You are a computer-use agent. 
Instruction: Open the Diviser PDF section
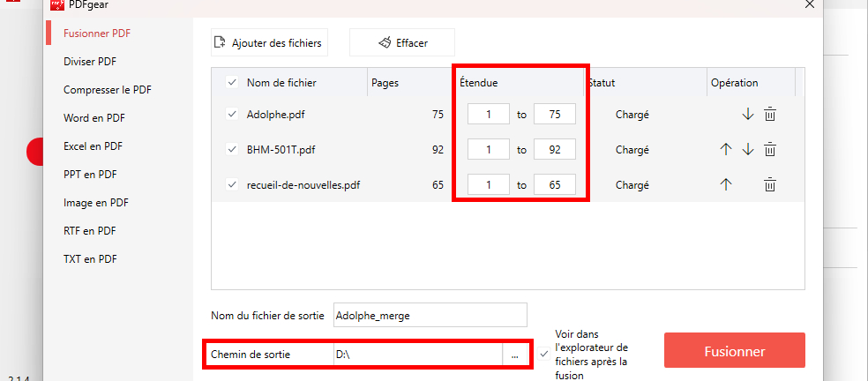pos(90,62)
